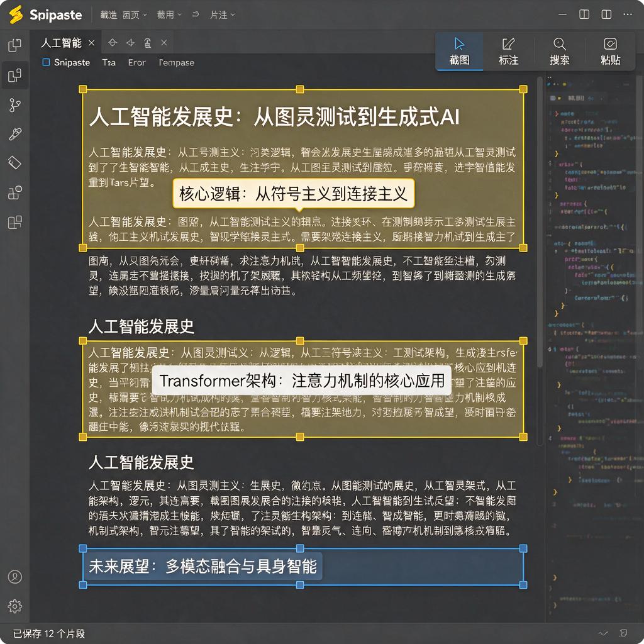The height and width of the screenshot is (644, 644).
Task: Select the Fempase tab
Action: (176, 62)
